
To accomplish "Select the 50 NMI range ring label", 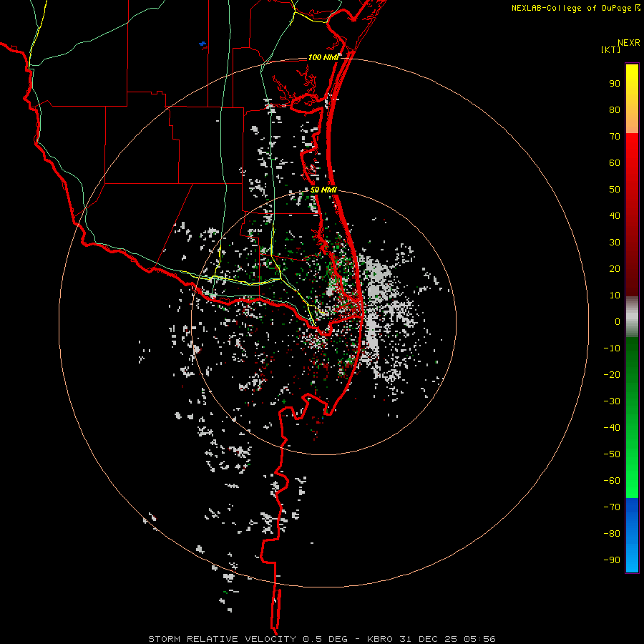I will pos(323,190).
